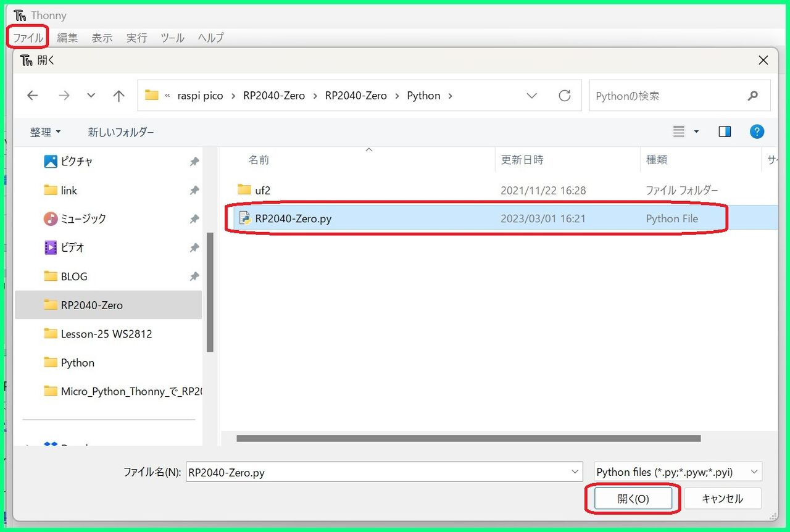The height and width of the screenshot is (532, 790).
Task: Show recent locations dropdown chevron
Action: (91, 96)
